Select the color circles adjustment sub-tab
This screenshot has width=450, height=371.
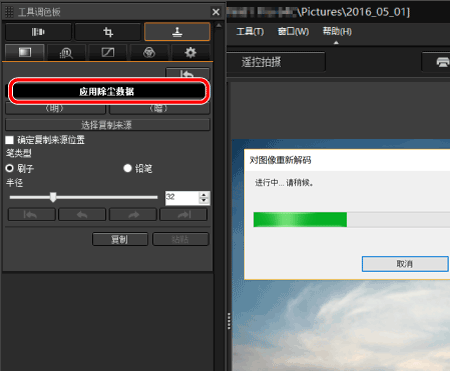149,52
